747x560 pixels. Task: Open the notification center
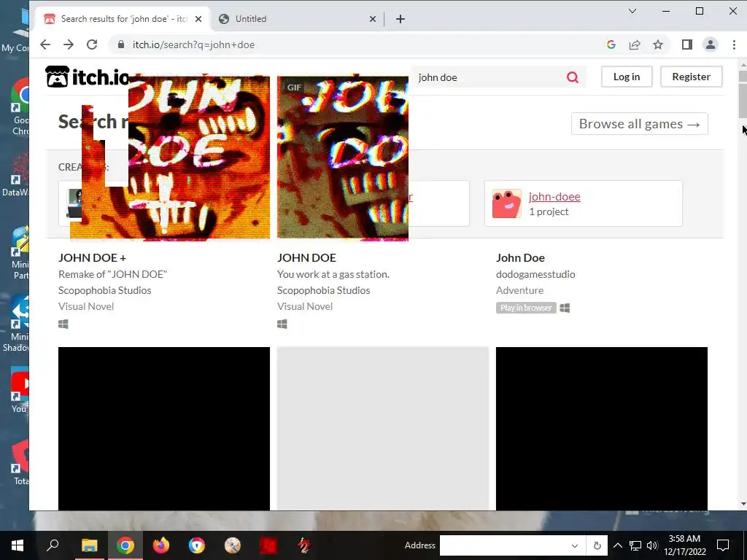(723, 545)
